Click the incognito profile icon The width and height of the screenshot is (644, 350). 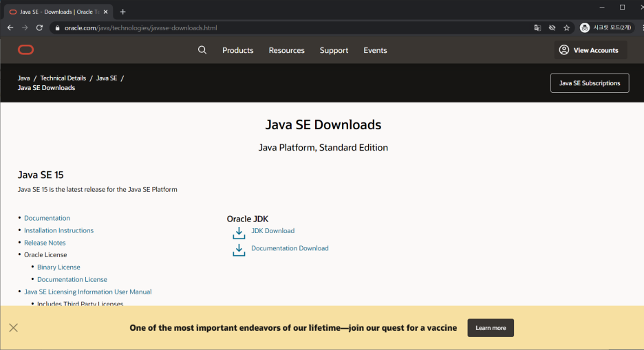[x=584, y=28]
